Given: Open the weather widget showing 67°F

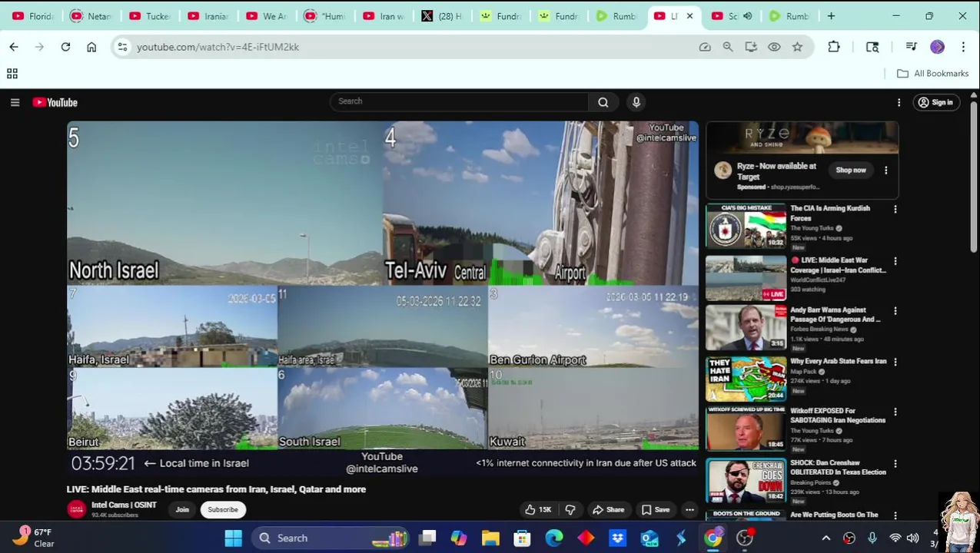Looking at the screenshot, I should point(34,538).
